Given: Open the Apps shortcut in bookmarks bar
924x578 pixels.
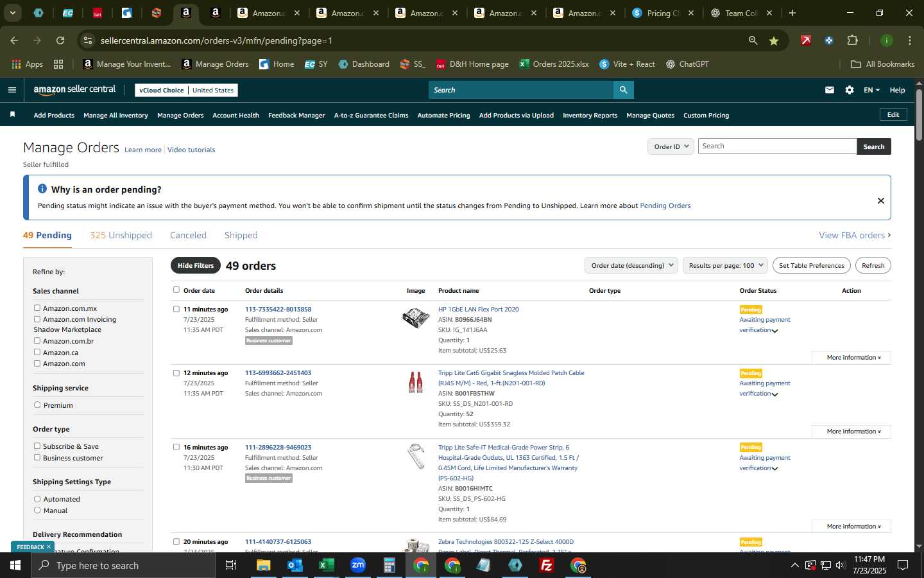Looking at the screenshot, I should pos(28,64).
